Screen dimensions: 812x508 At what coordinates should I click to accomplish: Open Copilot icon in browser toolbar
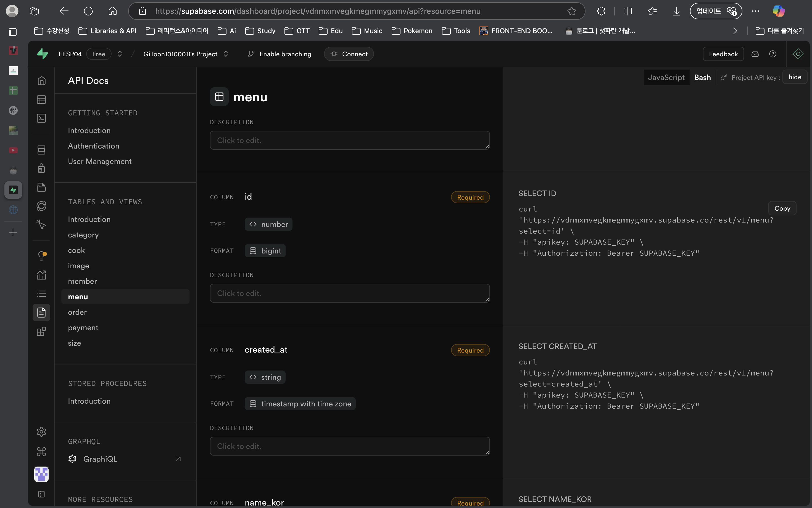click(778, 11)
